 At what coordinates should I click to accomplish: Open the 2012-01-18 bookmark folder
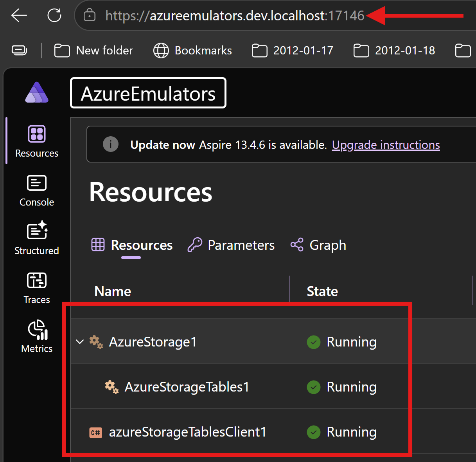point(394,51)
